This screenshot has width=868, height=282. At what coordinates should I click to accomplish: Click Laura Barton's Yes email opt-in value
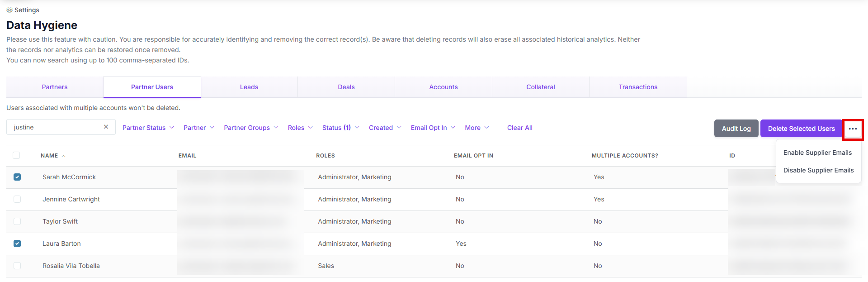(461, 244)
